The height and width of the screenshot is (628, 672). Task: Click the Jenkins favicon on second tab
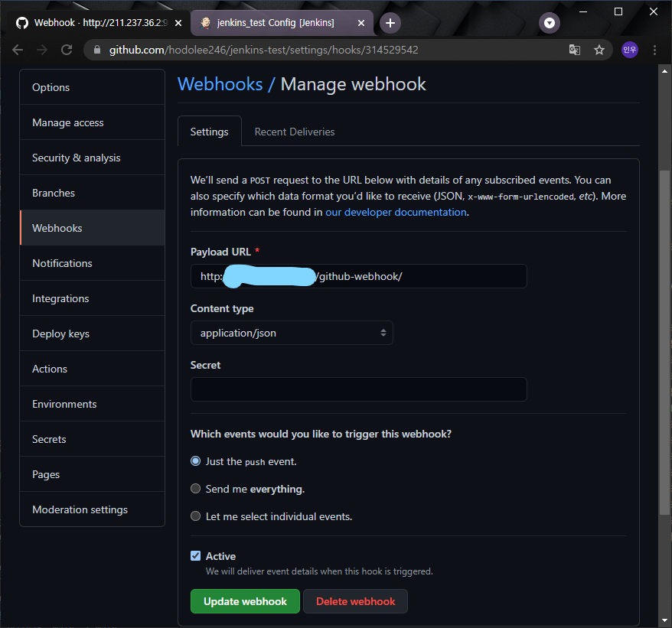pyautogui.click(x=205, y=23)
